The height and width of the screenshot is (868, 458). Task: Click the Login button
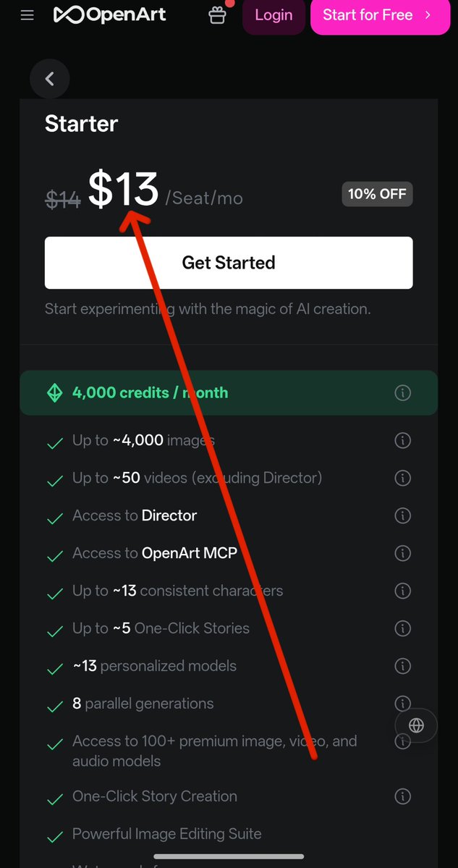pos(273,15)
